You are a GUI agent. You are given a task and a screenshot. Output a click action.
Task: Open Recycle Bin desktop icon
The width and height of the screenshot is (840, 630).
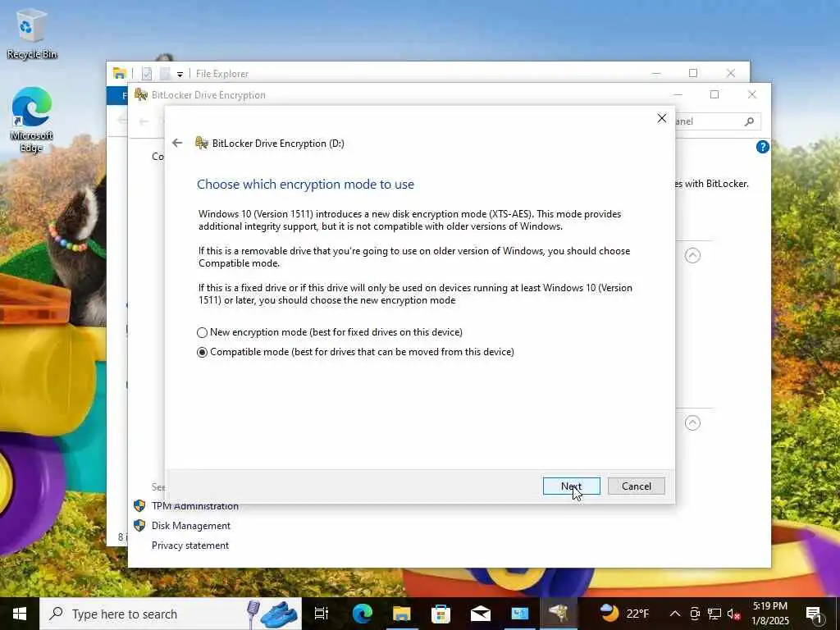32,33
